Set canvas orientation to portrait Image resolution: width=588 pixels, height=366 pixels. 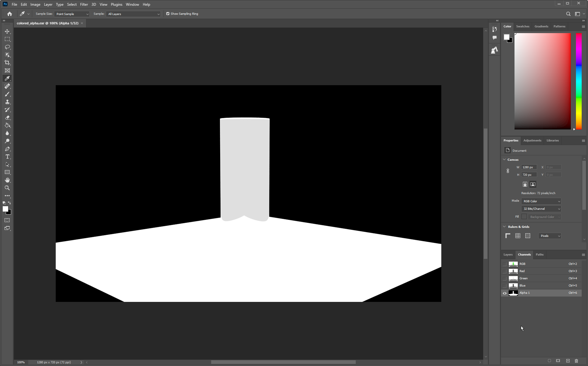tap(525, 184)
